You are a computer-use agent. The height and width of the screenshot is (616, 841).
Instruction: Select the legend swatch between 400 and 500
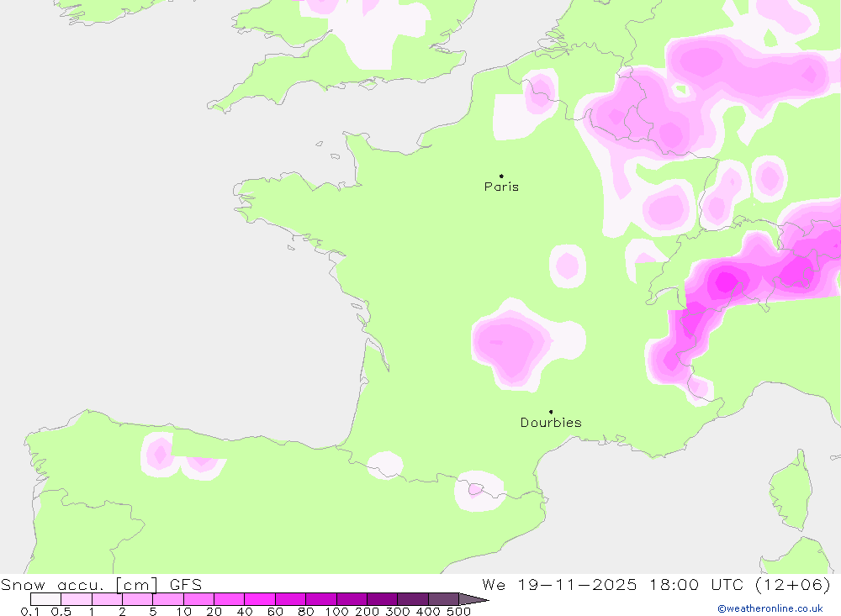(x=443, y=599)
